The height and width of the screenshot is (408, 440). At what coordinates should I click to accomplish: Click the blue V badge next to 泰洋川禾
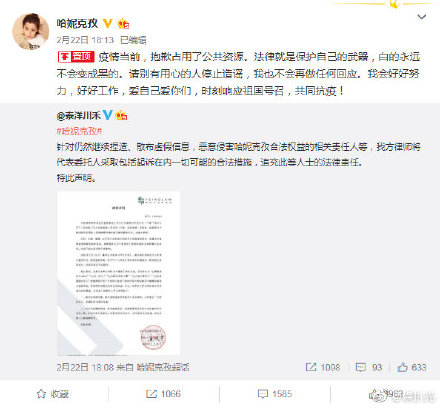point(107,115)
